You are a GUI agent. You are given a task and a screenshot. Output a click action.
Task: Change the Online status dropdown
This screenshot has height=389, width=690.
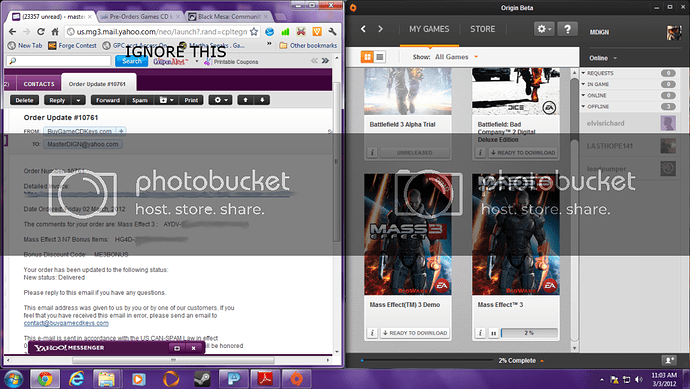602,58
